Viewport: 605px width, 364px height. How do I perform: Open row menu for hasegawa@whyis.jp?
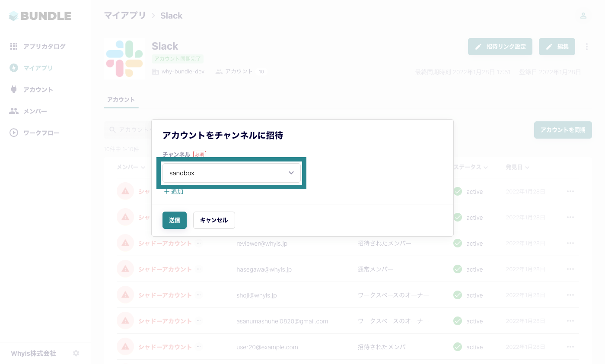(570, 269)
